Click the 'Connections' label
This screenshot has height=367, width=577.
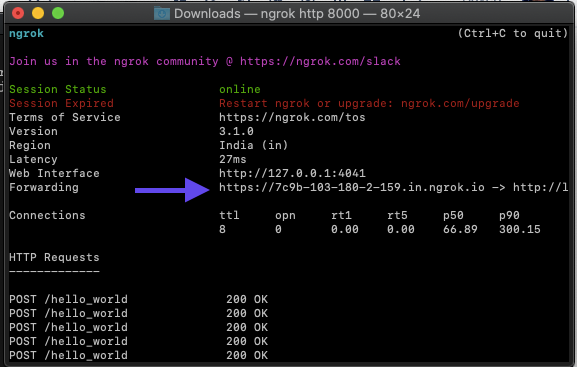click(x=47, y=215)
